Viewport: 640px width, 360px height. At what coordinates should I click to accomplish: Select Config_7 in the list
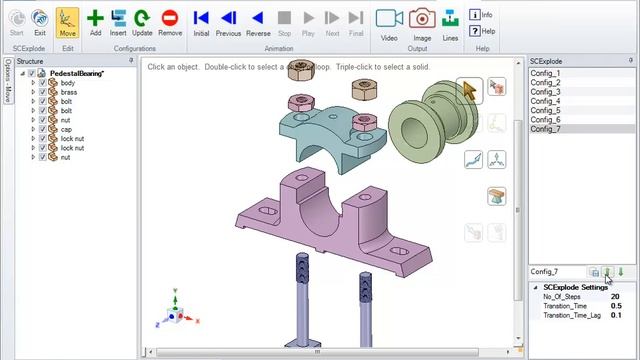coord(582,129)
